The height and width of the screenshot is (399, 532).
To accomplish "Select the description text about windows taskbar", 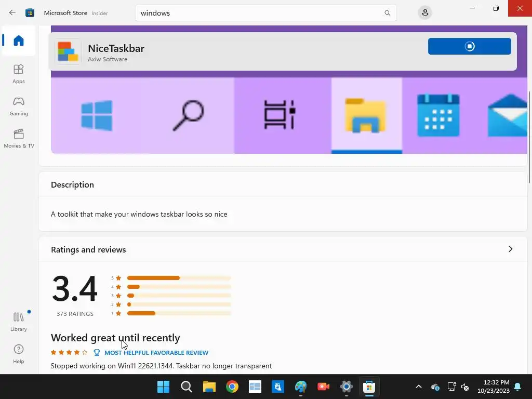I will pos(139,214).
